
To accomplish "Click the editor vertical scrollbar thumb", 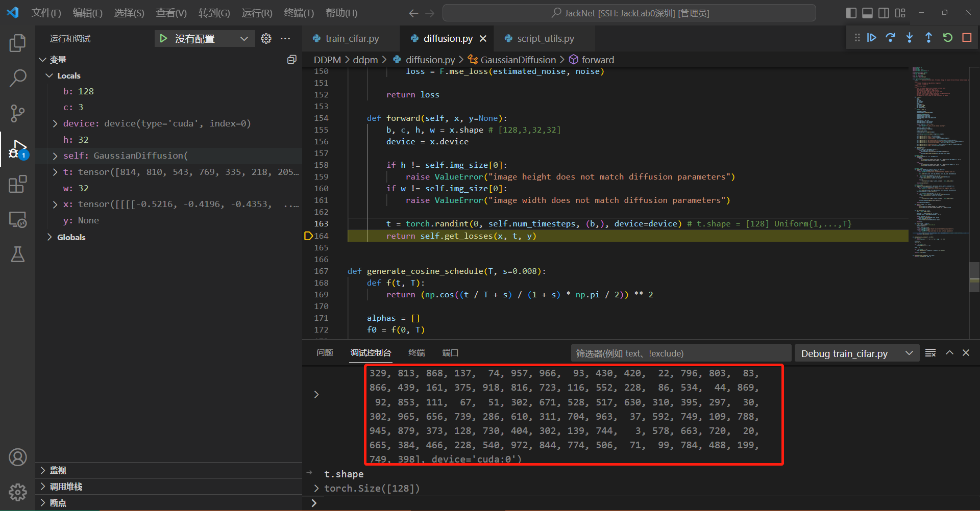I will pyautogui.click(x=974, y=277).
